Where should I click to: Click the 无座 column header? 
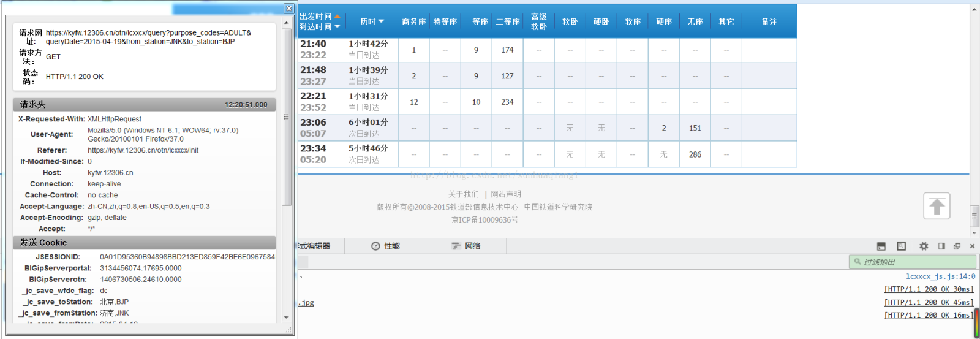[x=695, y=21]
